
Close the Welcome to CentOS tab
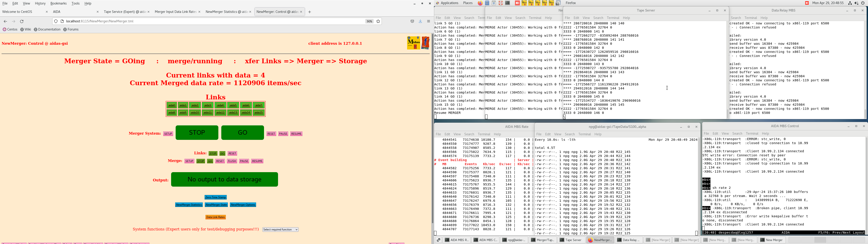(x=47, y=12)
